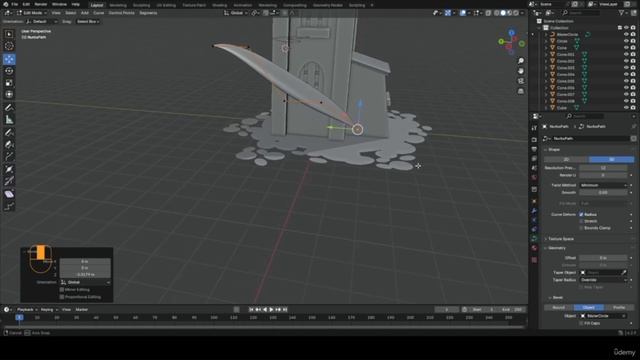Toggle Collection visibility eye icon
640x360 pixels.
pyautogui.click(x=626, y=28)
